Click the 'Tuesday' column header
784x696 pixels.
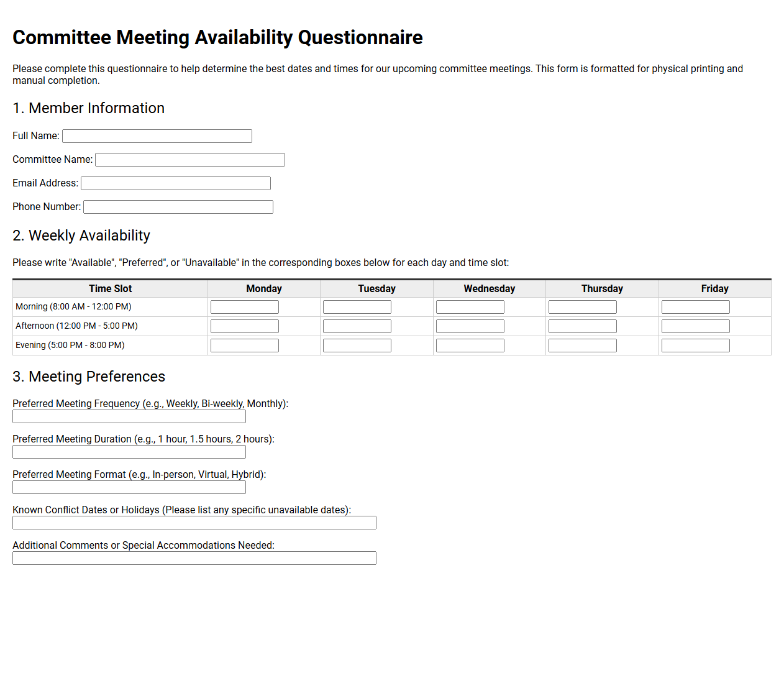(x=376, y=288)
